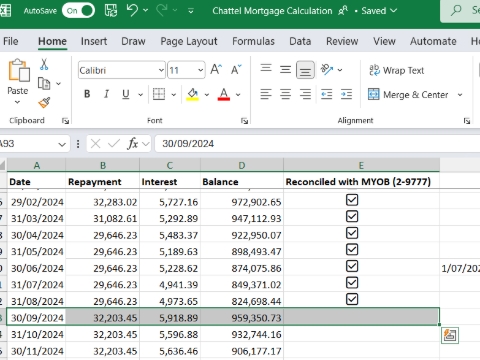Screen dimensions: 480x360
Task: Increase cell indent
Action: [x=346, y=94]
